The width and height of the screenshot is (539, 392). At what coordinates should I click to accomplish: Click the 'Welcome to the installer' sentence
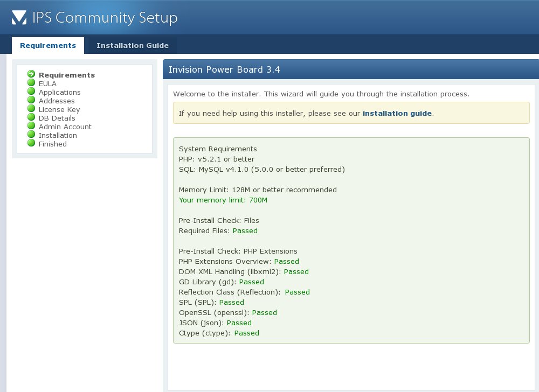click(321, 94)
